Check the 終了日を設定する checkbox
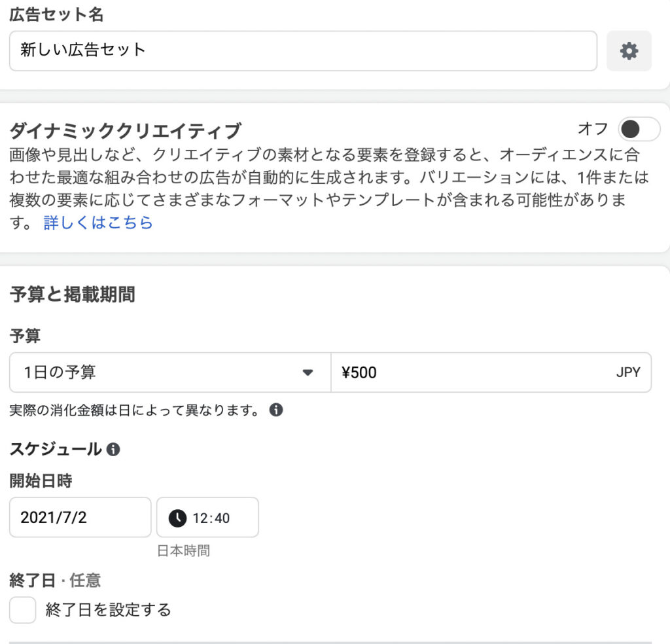 point(22,609)
